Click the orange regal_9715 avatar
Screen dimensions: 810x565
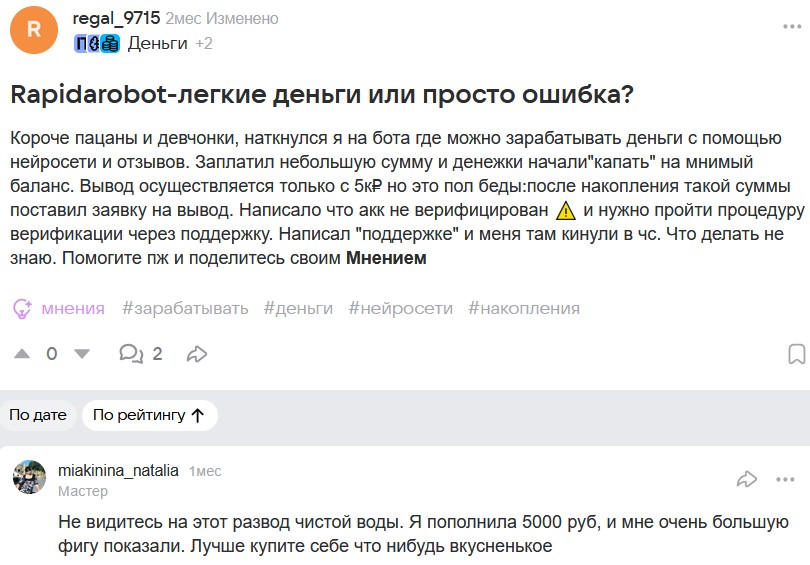coord(33,30)
